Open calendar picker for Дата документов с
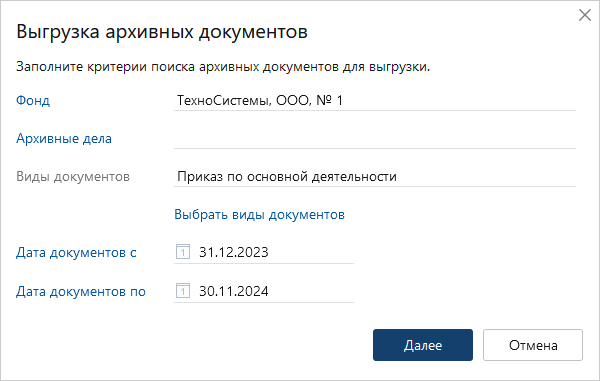Viewport: 600px width, 381px height. (x=183, y=252)
